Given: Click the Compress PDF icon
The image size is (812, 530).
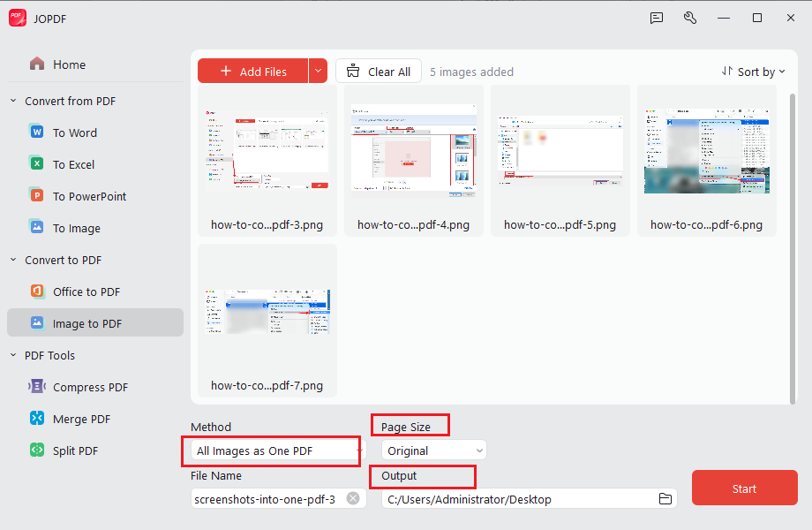Looking at the screenshot, I should point(37,387).
